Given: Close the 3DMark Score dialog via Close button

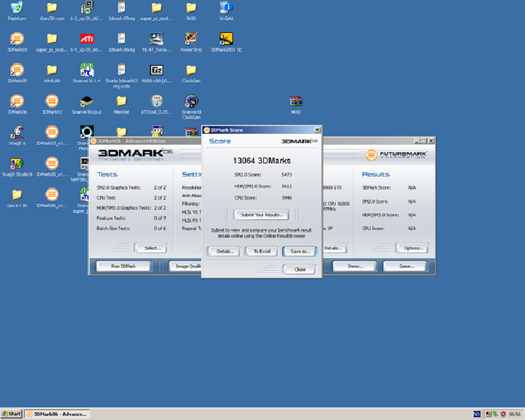Looking at the screenshot, I should [x=300, y=269].
